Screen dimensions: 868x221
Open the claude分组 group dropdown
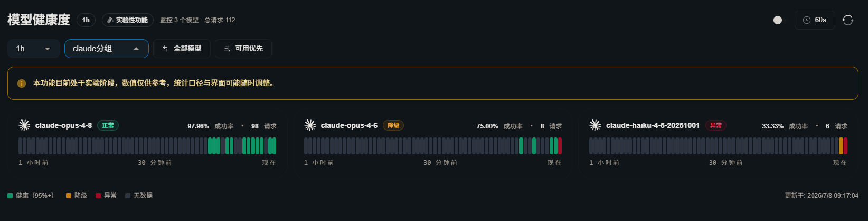coord(107,49)
